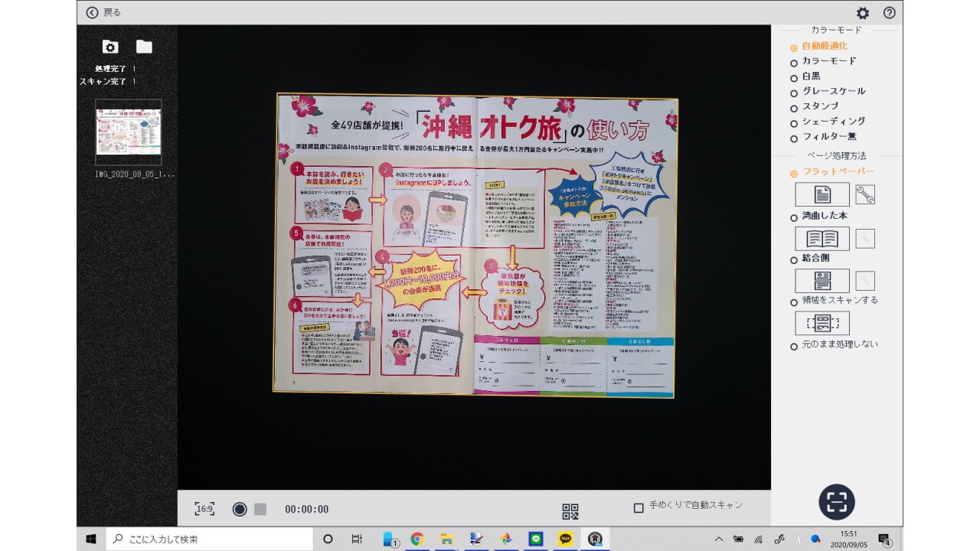Open help with the question mark icon

(889, 13)
